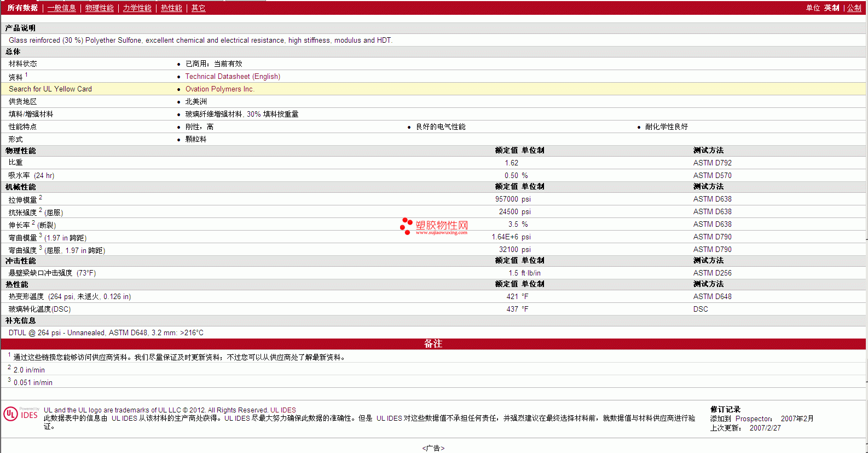Click the 玻璃纤维增强材料 filler value
The width and height of the screenshot is (868, 453).
pos(242,114)
